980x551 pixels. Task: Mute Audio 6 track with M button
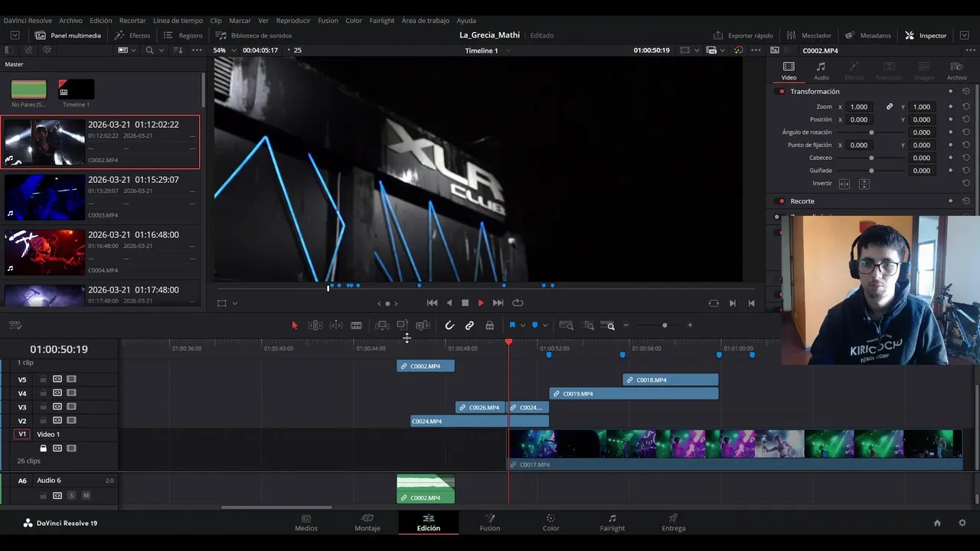click(x=86, y=496)
